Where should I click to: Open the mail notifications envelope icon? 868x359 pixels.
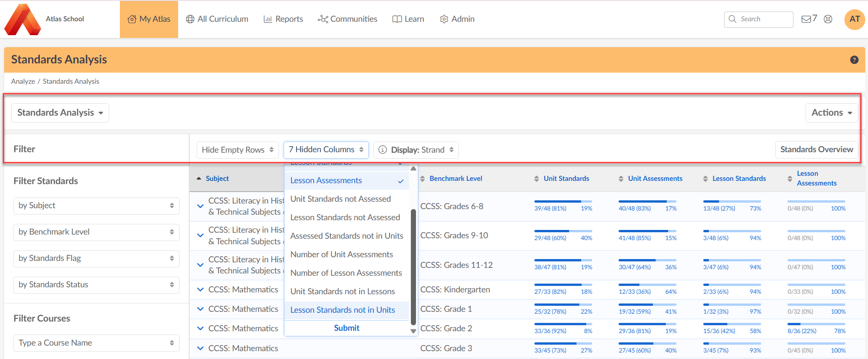[x=806, y=19]
